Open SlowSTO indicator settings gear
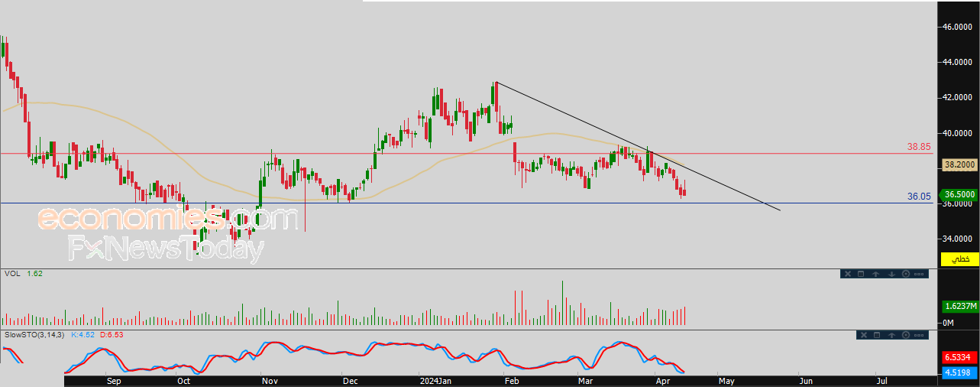Viewport: 980px width, 387px height. click(x=906, y=335)
